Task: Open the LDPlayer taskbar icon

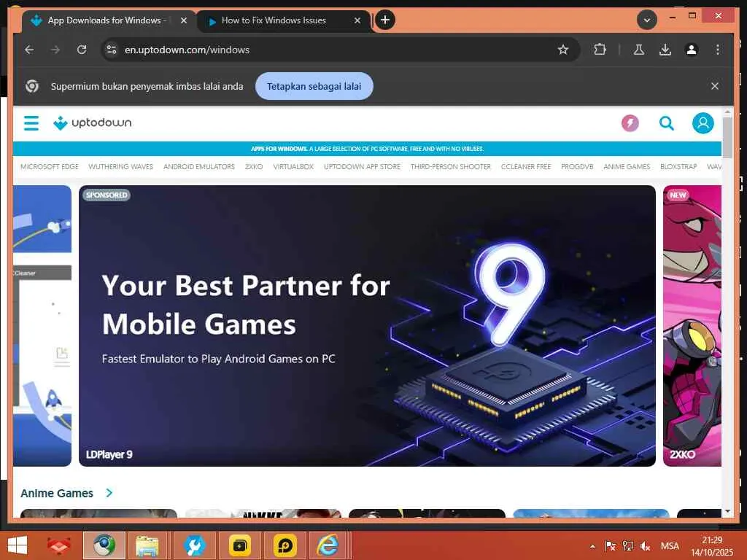Action: [285, 545]
